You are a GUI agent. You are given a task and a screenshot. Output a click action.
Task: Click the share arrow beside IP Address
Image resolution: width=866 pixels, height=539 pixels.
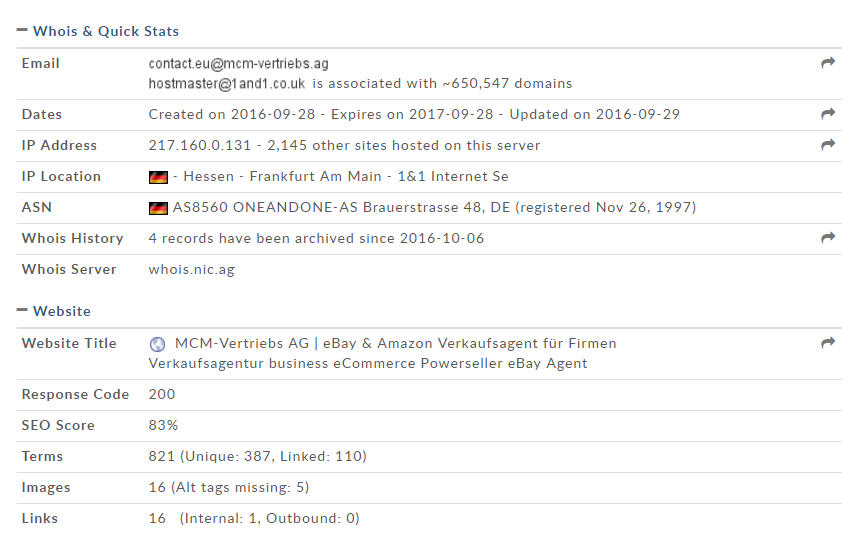(x=827, y=145)
